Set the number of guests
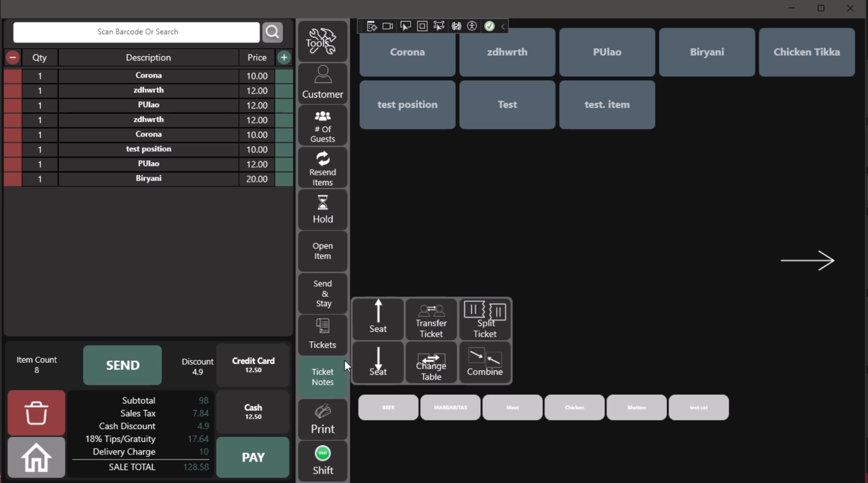The image size is (868, 483). point(322,126)
